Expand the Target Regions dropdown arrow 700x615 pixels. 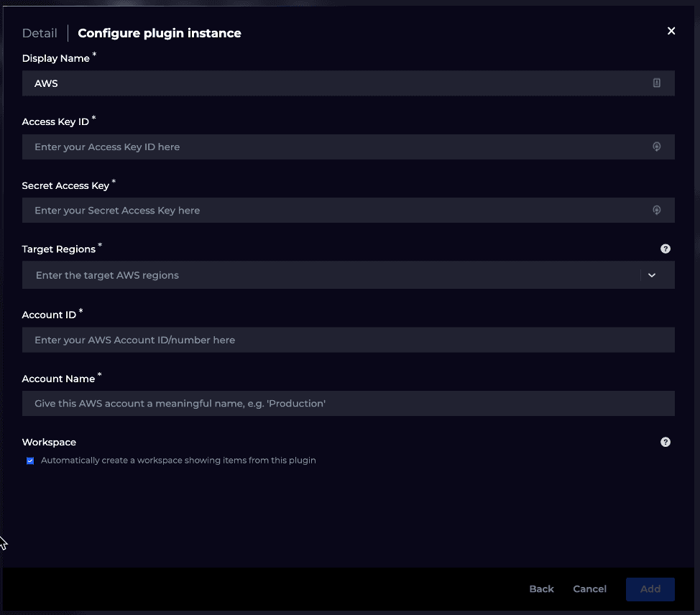point(652,275)
